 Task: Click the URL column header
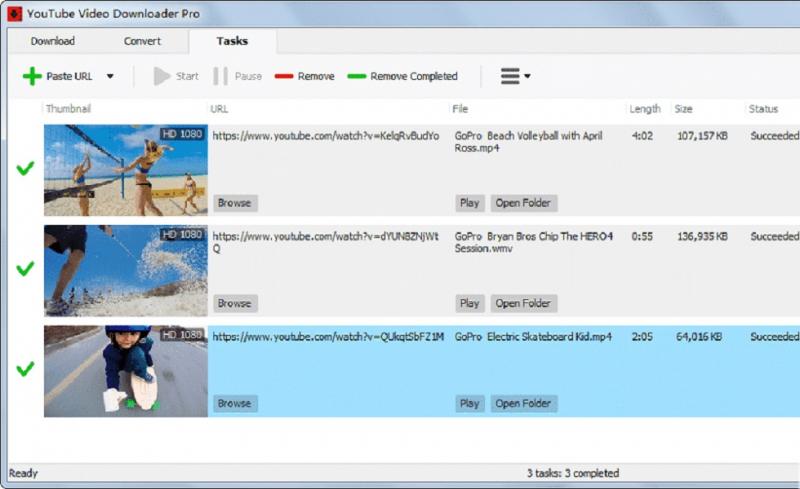coord(219,109)
